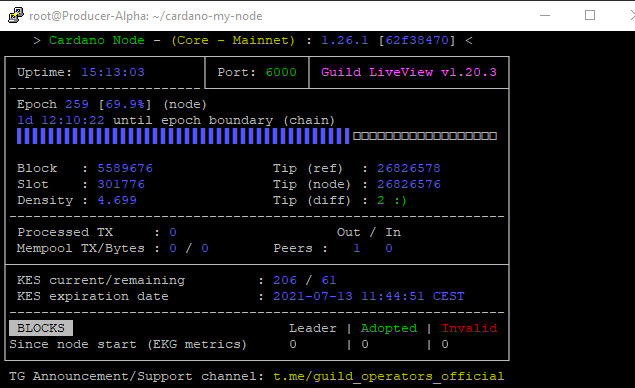Minimize the PuTTY terminal window
Image resolution: width=635 pixels, height=388 pixels.
(x=545, y=15)
